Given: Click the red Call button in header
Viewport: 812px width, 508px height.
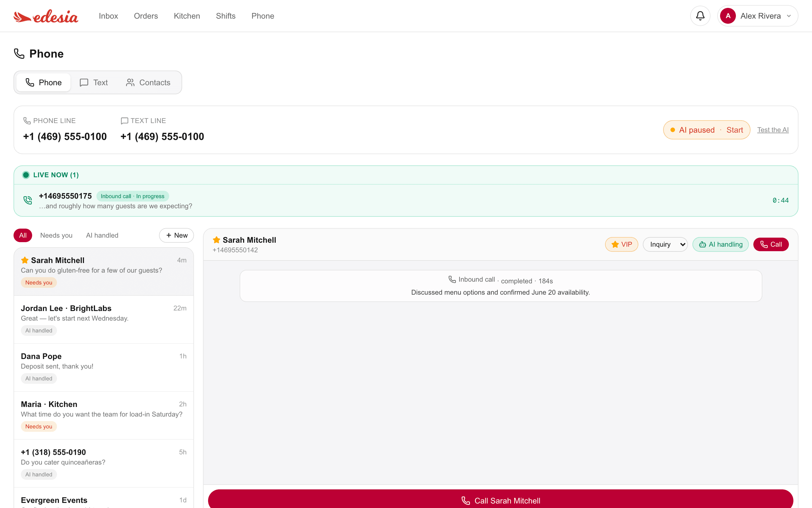Looking at the screenshot, I should tap(771, 244).
